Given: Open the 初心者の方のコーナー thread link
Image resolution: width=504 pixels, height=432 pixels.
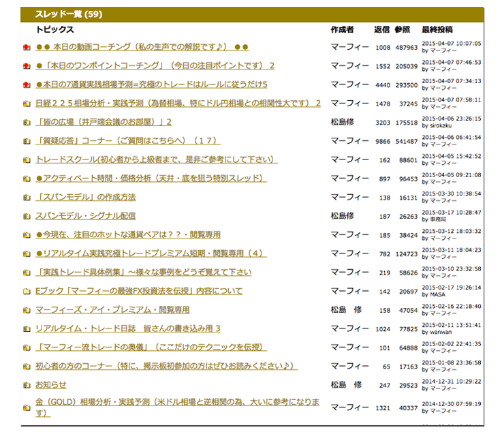Looking at the screenshot, I should 166,367.
